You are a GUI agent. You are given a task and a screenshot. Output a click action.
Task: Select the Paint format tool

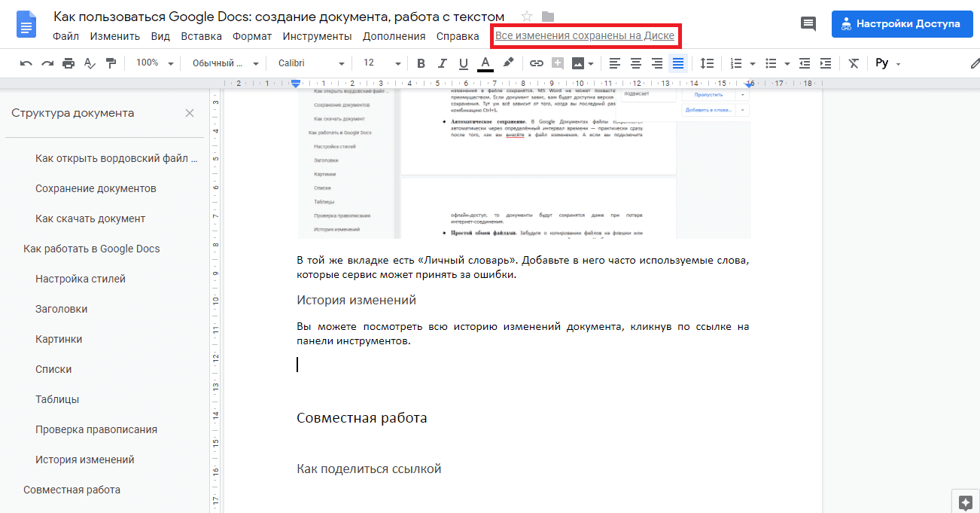[110, 63]
